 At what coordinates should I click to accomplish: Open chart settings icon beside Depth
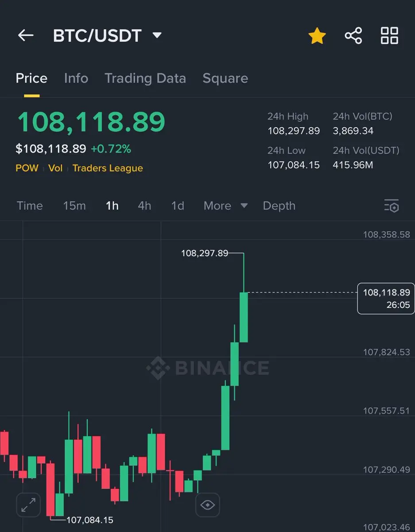pos(392,206)
